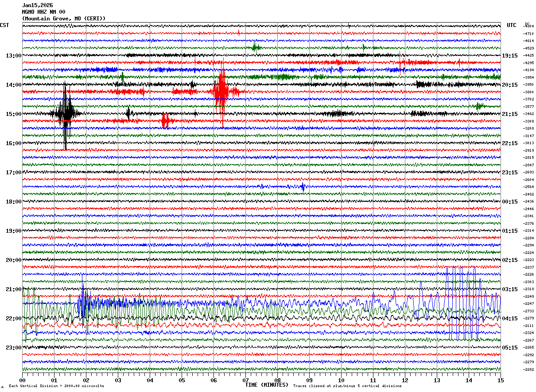This screenshot has width=536, height=392.
Task: Click the date text Jan15,2026
Action: coord(37,5)
